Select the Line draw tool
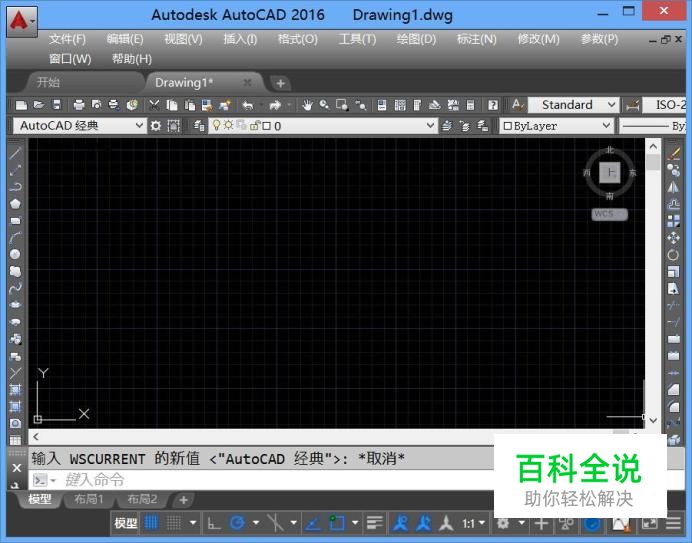This screenshot has height=543, width=692. click(15, 153)
